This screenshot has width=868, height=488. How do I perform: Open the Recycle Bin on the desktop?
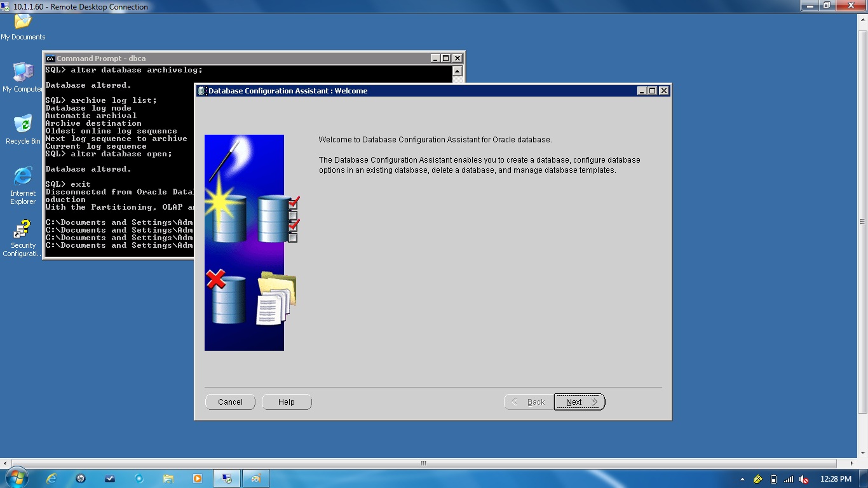pyautogui.click(x=22, y=126)
